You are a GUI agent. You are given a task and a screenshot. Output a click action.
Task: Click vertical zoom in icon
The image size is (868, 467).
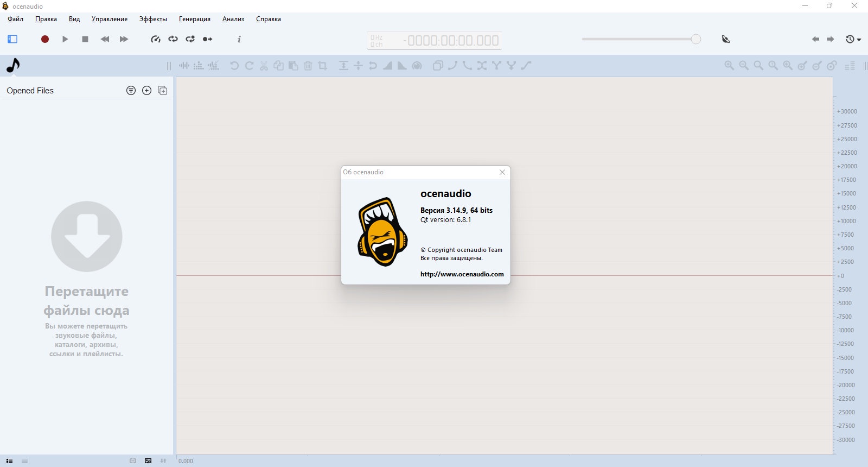802,66
